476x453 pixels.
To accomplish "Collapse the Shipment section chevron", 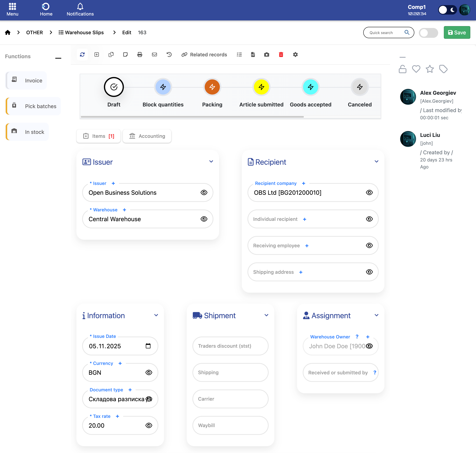I will pos(266,315).
